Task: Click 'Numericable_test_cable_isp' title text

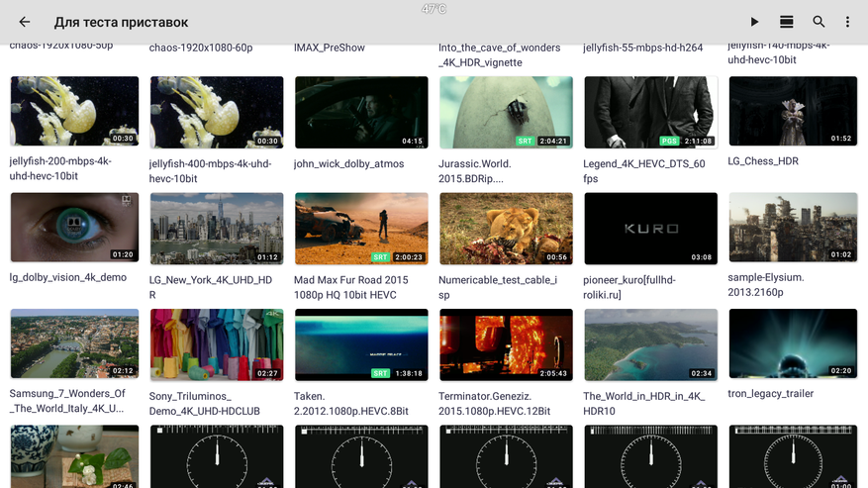Action: 498,287
